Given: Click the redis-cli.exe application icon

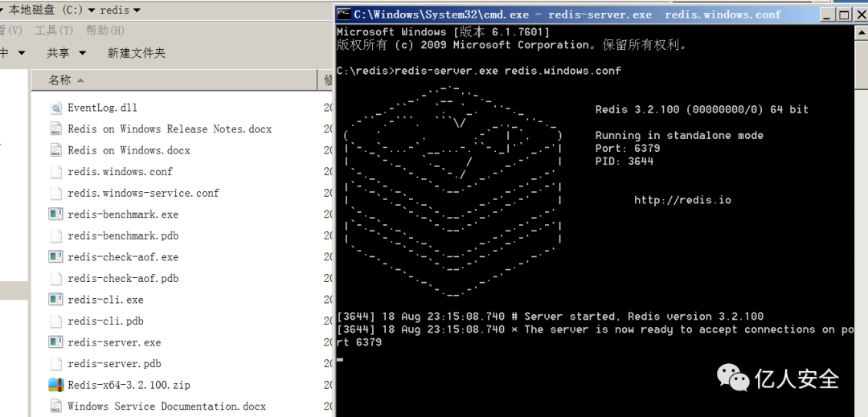Looking at the screenshot, I should 55,300.
